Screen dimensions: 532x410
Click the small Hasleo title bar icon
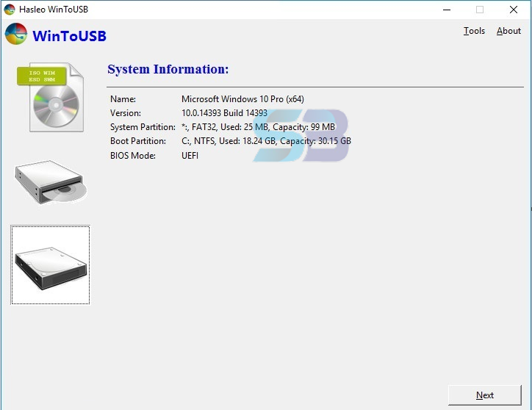coord(10,10)
